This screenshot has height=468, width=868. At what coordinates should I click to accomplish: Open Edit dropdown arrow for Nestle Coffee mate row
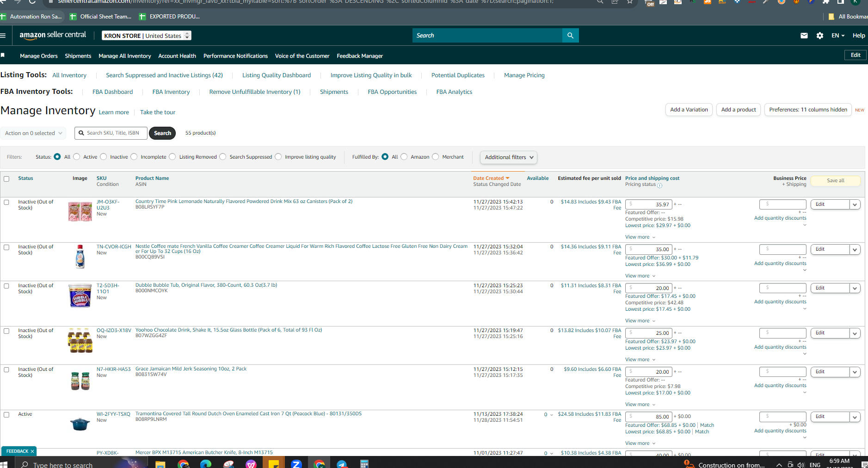[855, 249]
